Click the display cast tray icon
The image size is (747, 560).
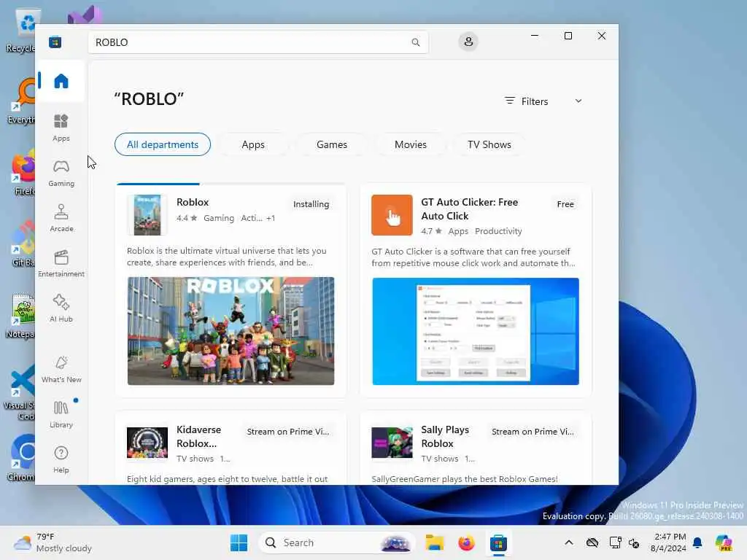coord(615,542)
